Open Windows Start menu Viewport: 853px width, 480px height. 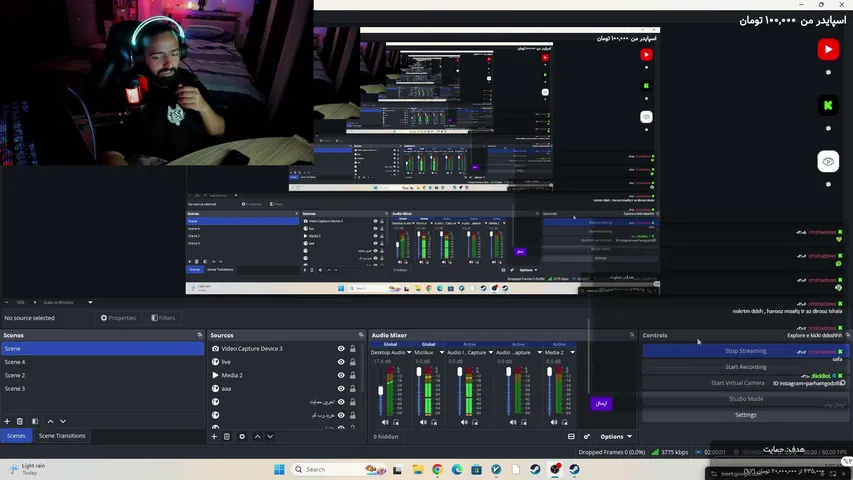coord(279,470)
